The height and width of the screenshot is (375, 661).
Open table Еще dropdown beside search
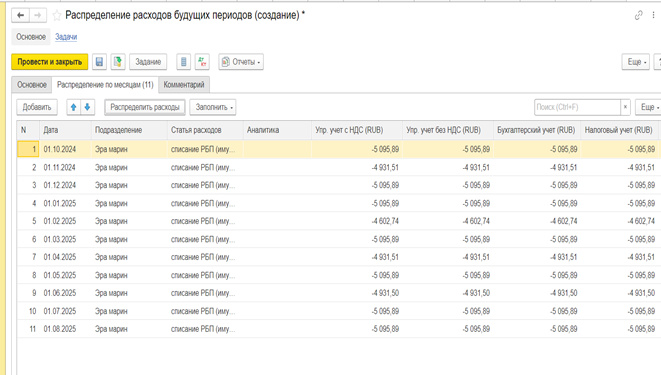pyautogui.click(x=648, y=107)
